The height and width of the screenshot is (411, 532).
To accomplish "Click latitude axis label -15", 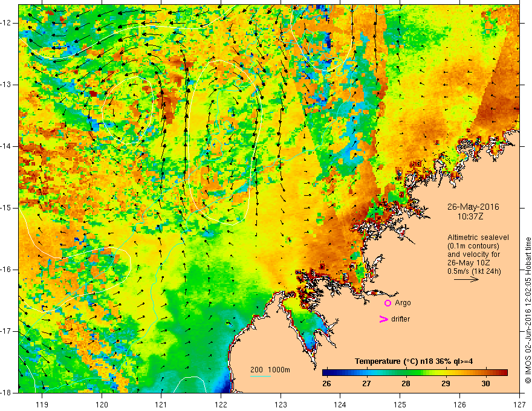I will tap(7, 208).
